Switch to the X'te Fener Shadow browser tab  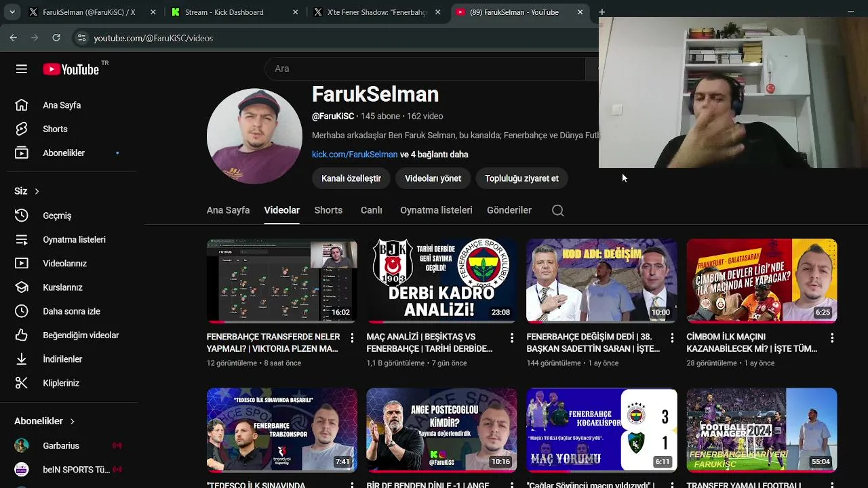tap(376, 12)
